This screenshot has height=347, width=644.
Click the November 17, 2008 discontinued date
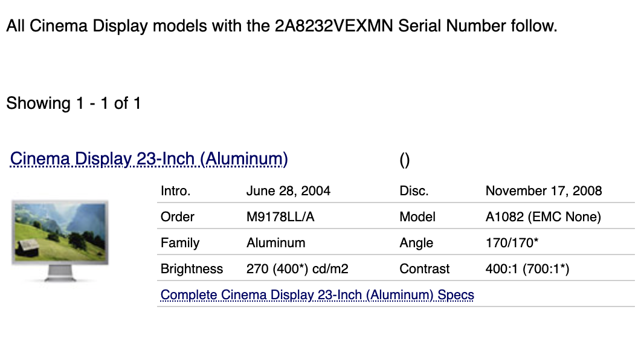pos(544,191)
